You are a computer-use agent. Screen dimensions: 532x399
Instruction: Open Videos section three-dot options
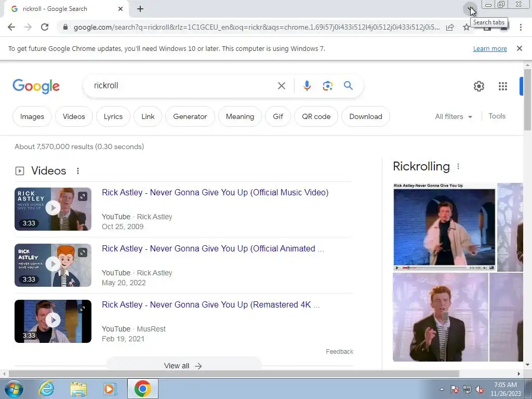tap(78, 170)
